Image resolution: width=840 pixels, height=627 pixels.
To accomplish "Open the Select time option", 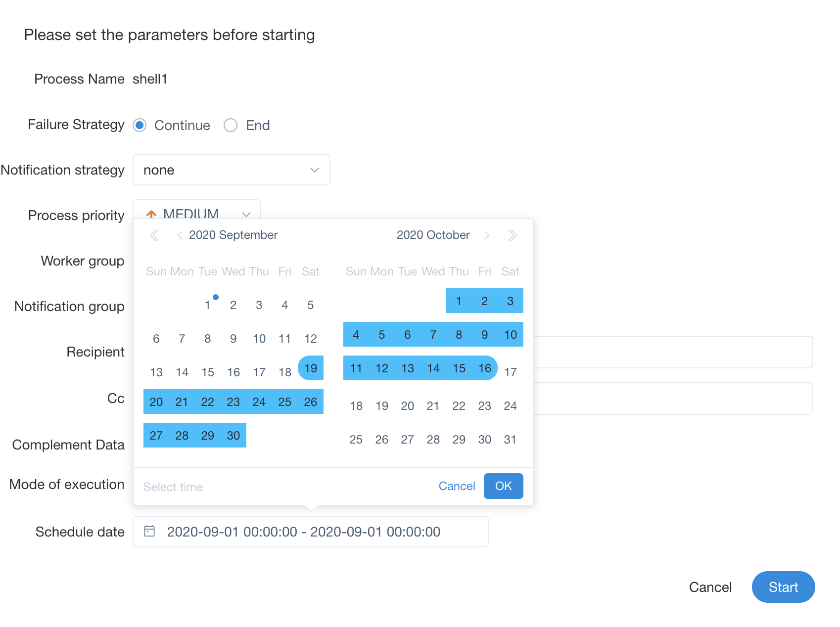I will pos(173,487).
